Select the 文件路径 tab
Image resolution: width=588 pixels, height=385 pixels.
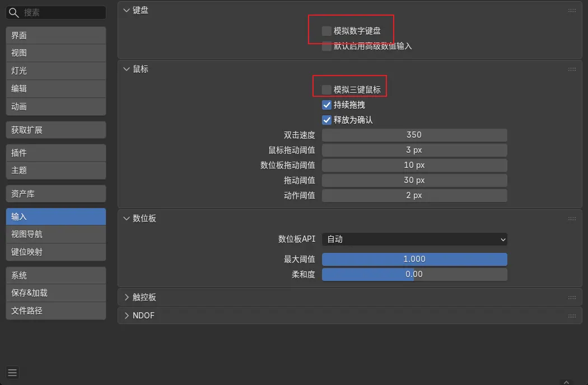(x=56, y=311)
